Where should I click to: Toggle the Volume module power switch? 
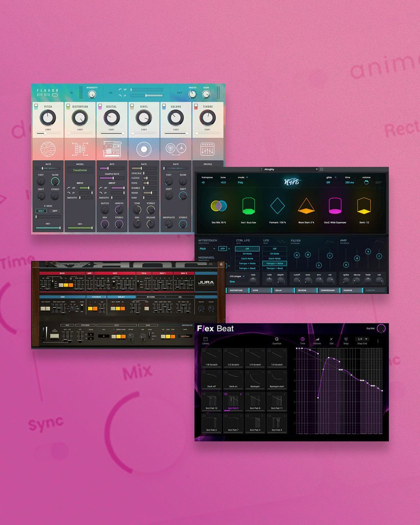[164, 106]
